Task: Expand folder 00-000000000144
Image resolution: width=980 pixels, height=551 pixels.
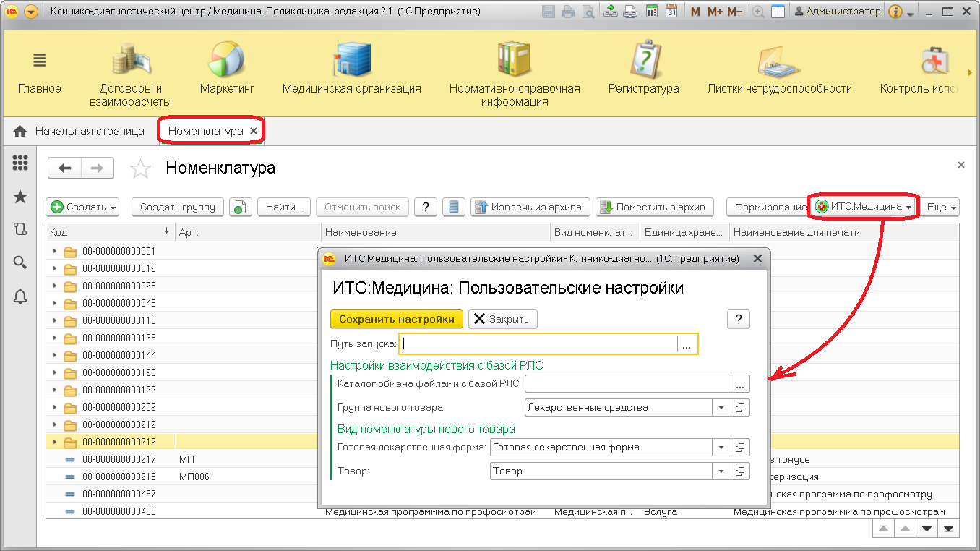Action: 55,355
